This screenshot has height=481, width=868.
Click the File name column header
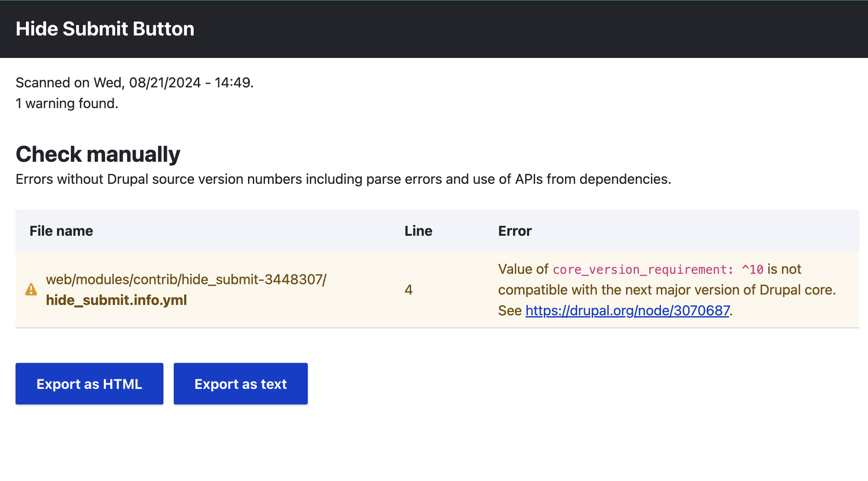coord(61,231)
